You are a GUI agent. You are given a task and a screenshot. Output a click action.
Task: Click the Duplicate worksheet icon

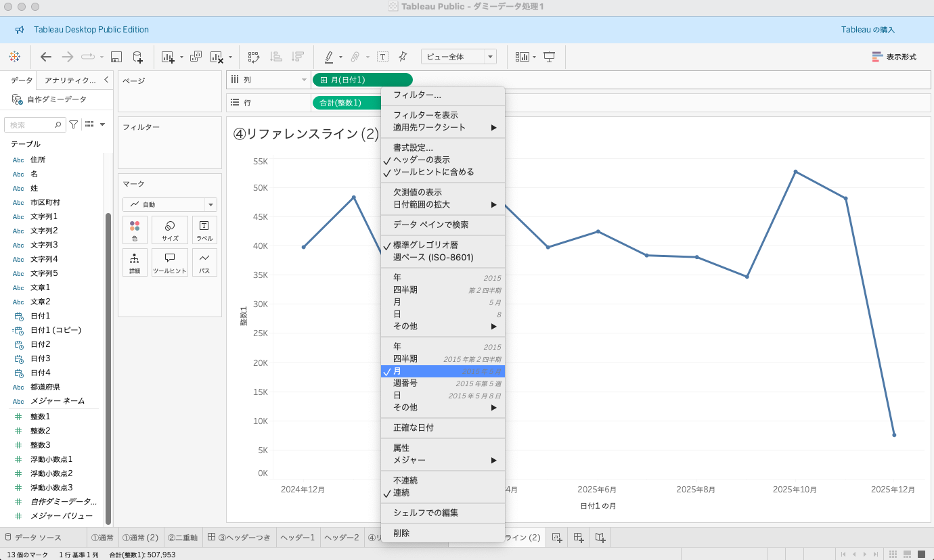click(x=196, y=57)
